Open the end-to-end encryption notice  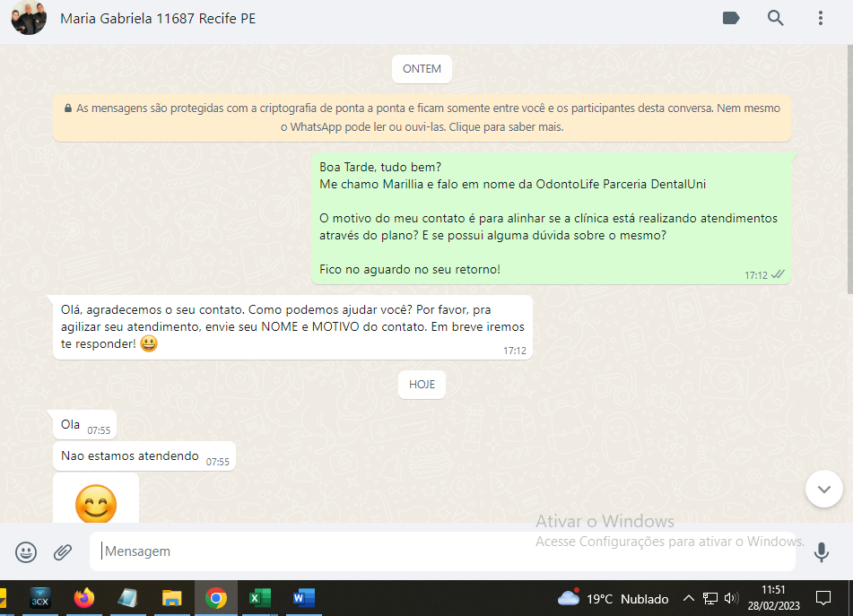pyautogui.click(x=422, y=117)
